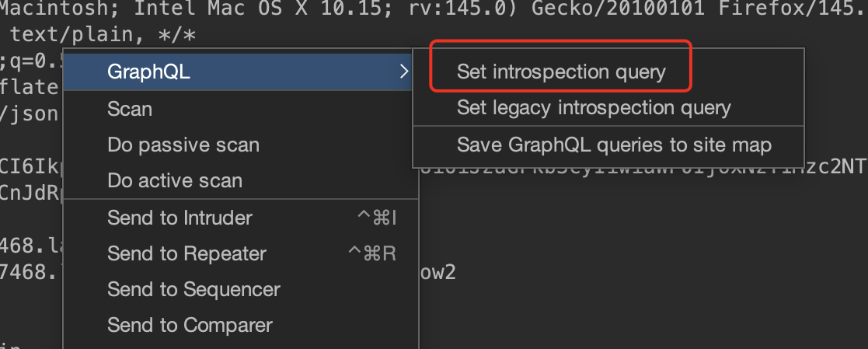Click the "468.la" hostname text fragment
Viewport: 868px width, 349px height.
(x=30, y=246)
